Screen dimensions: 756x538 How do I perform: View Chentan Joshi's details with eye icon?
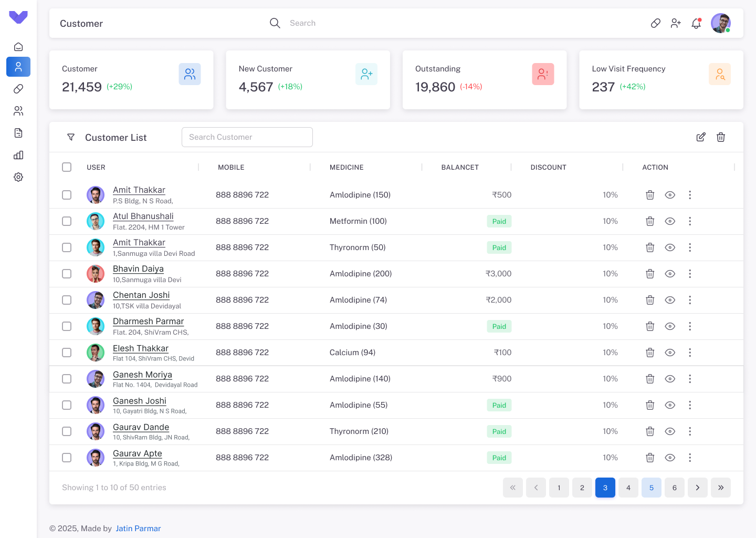click(x=670, y=300)
